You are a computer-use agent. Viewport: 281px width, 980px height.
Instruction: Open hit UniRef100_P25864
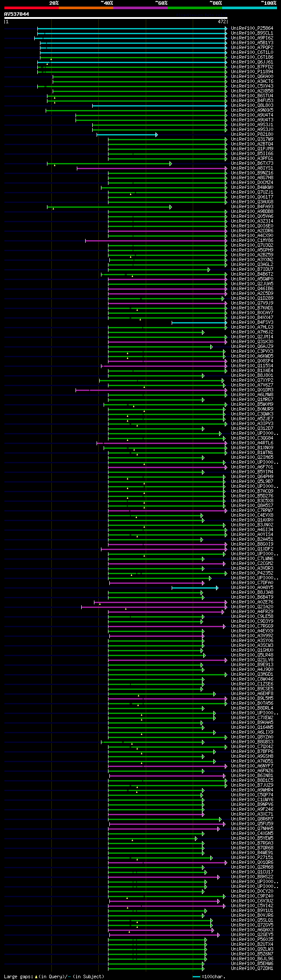click(252, 28)
